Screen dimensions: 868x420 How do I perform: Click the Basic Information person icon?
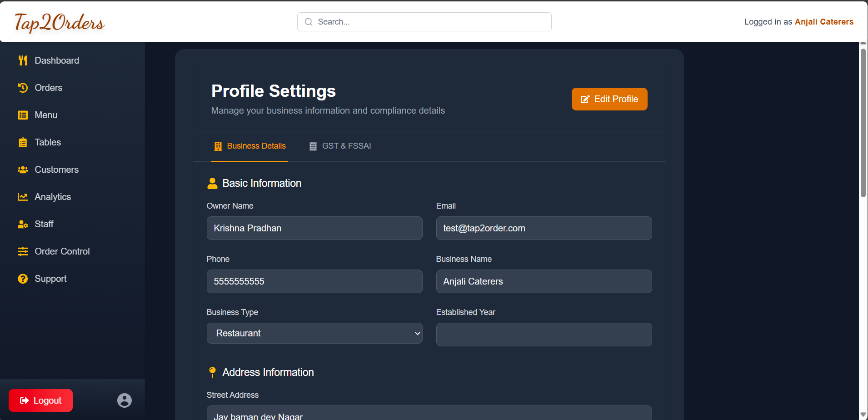pos(212,183)
